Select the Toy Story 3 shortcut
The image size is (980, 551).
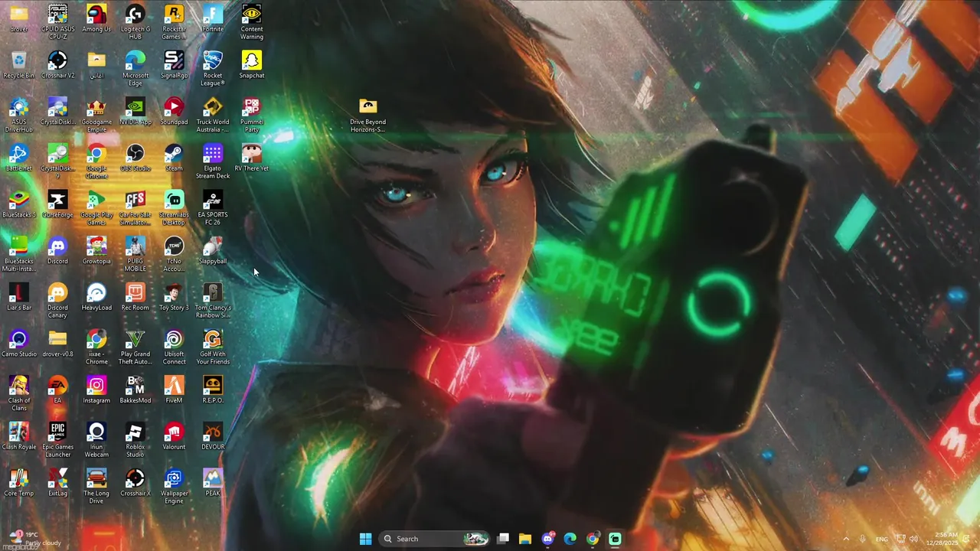click(174, 298)
